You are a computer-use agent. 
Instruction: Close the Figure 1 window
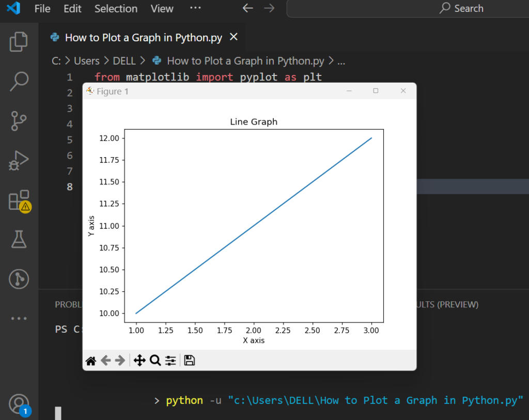(x=403, y=91)
